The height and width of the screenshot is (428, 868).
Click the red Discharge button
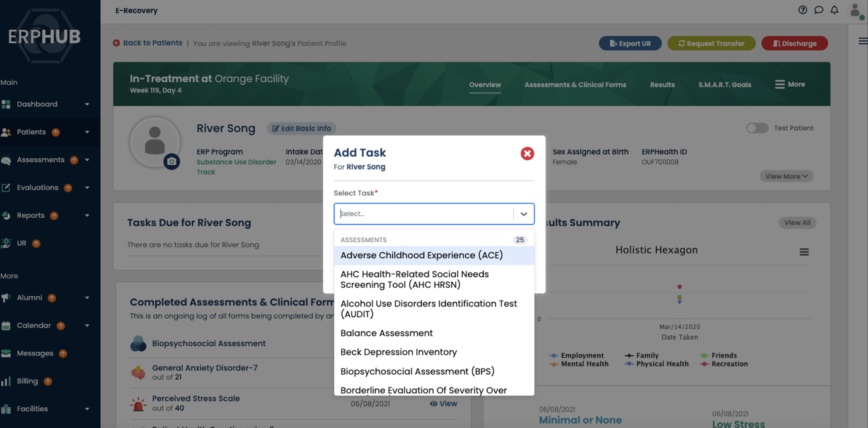point(794,43)
